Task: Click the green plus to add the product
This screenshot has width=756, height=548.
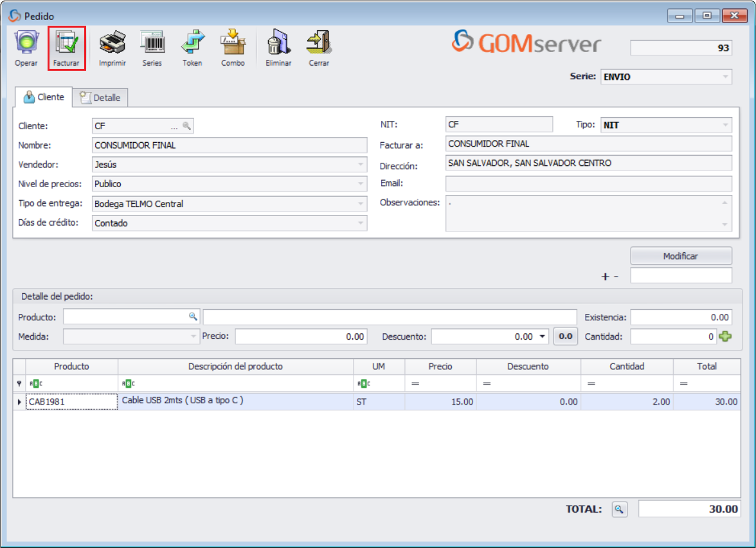Action: pyautogui.click(x=725, y=336)
